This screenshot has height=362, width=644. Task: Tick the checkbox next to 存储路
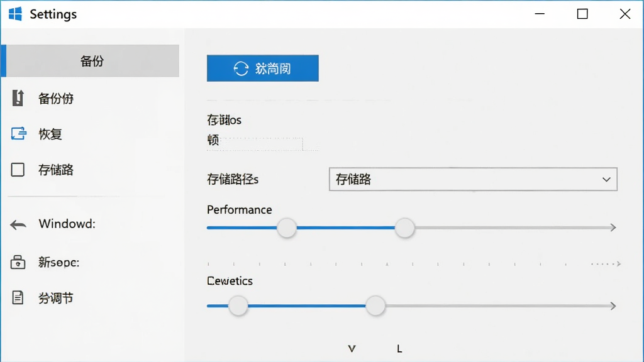coord(18,170)
